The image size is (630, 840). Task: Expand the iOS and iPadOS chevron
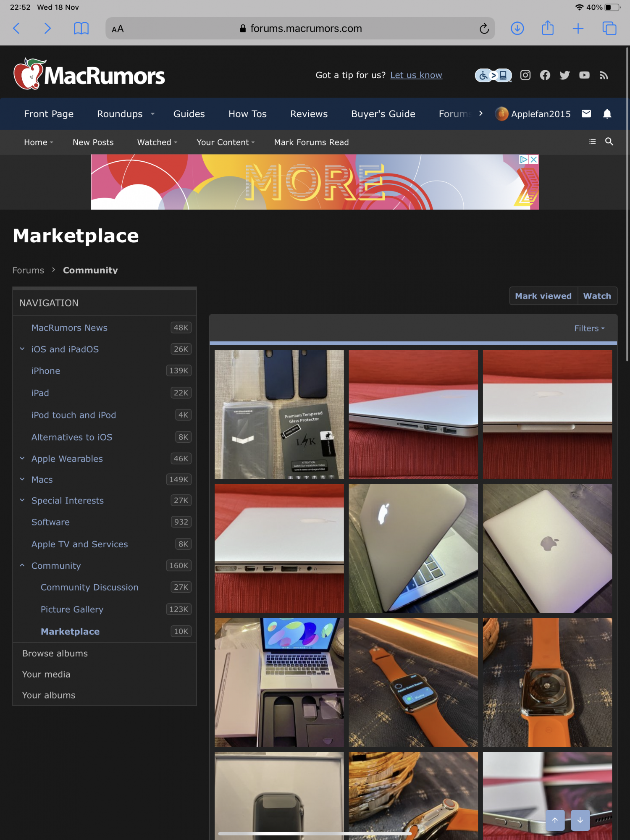(x=22, y=349)
